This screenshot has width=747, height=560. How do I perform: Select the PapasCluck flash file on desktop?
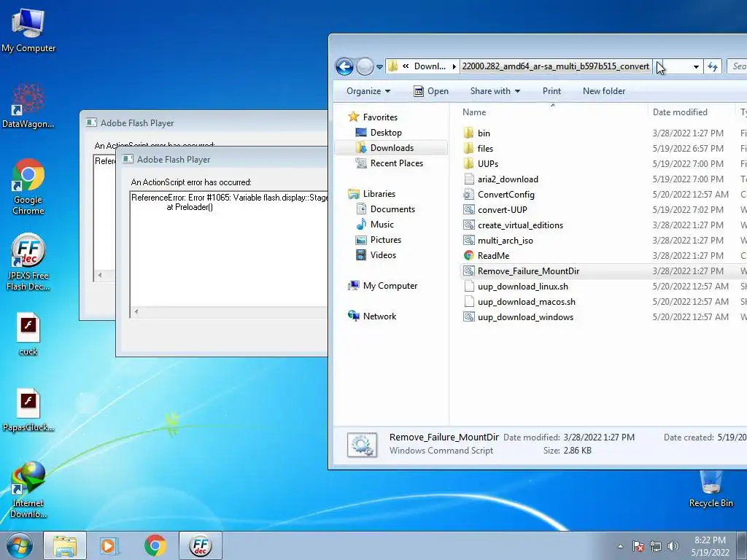(28, 410)
